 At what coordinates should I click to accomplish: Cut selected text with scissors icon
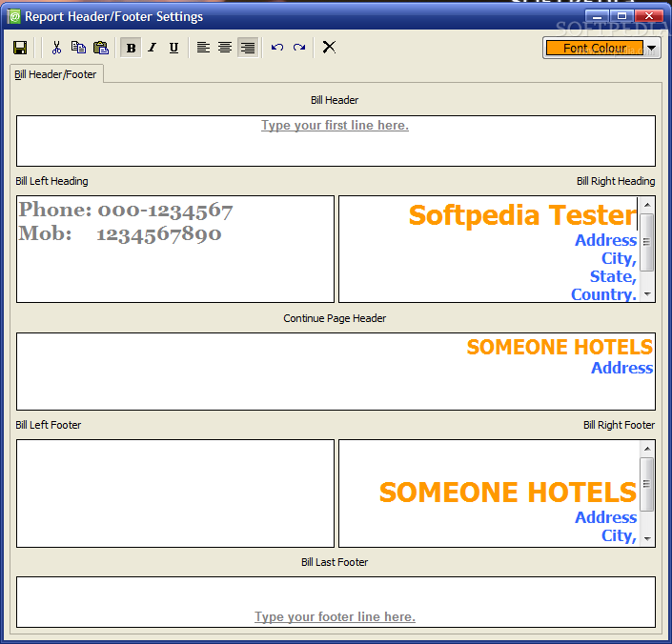pos(56,47)
